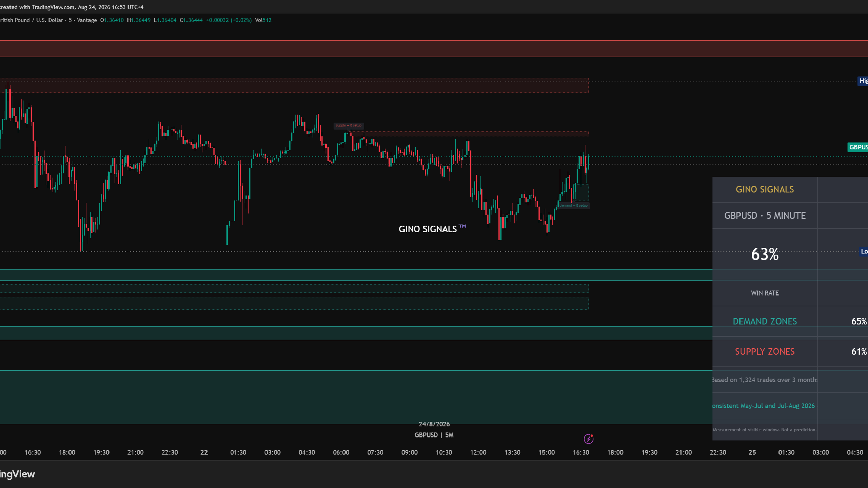Click the 65% demand zones value
This screenshot has height=488, width=868.
pos(859,321)
